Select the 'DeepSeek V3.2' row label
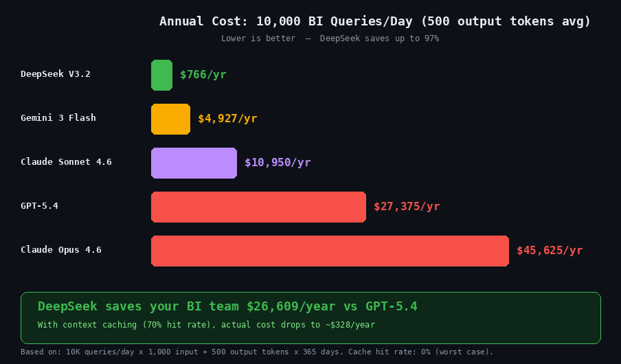 pyautogui.click(x=56, y=74)
